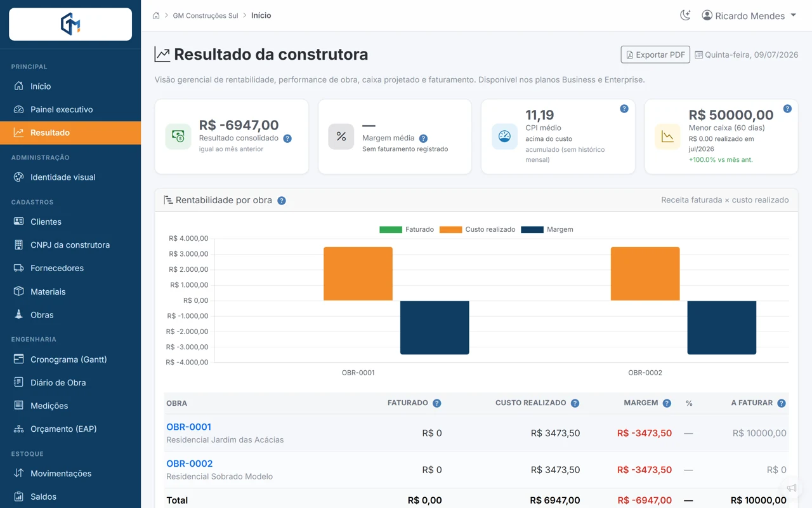The image size is (812, 508).
Task: Toggle dark mode moon icon
Action: point(685,15)
